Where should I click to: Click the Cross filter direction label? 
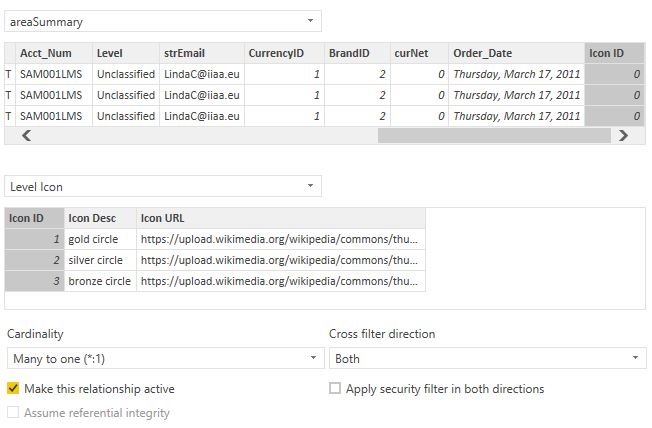click(x=382, y=334)
